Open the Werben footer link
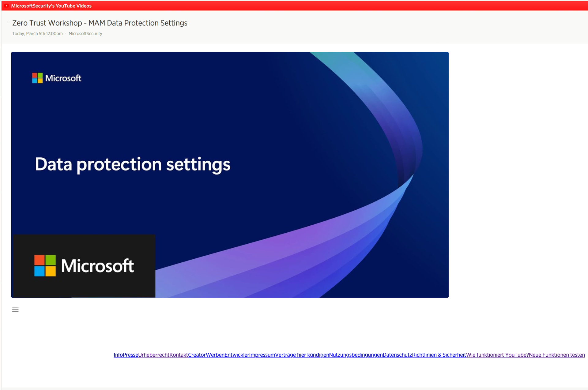Image resolution: width=588 pixels, height=390 pixels. (215, 355)
